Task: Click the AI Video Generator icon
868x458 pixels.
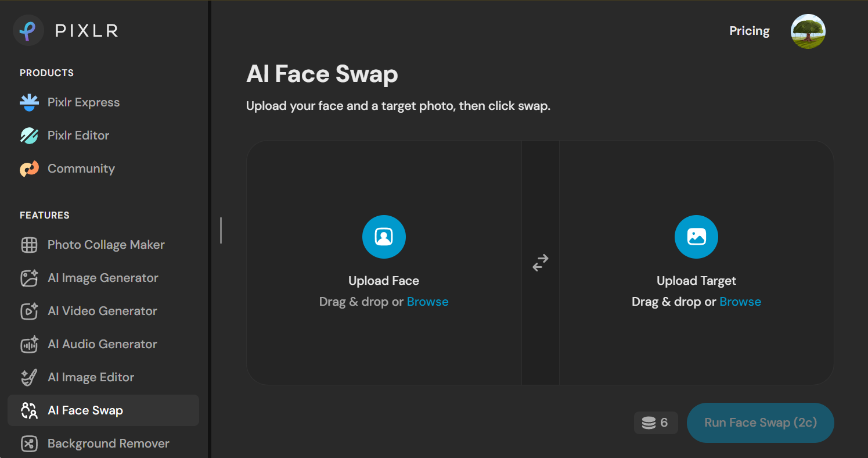Action: click(x=29, y=311)
